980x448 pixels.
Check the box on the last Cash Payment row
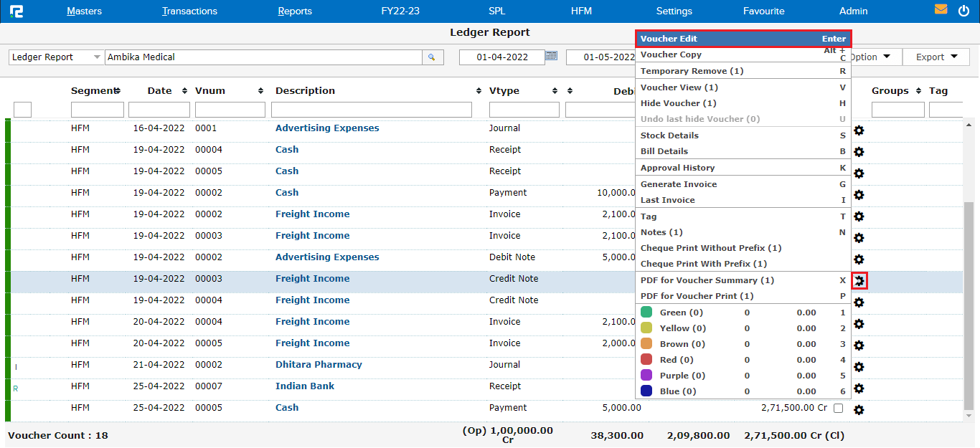pyautogui.click(x=838, y=408)
